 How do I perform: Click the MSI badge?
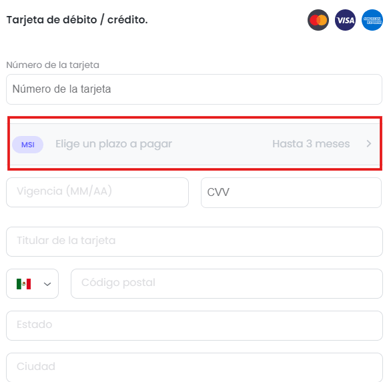(x=28, y=145)
